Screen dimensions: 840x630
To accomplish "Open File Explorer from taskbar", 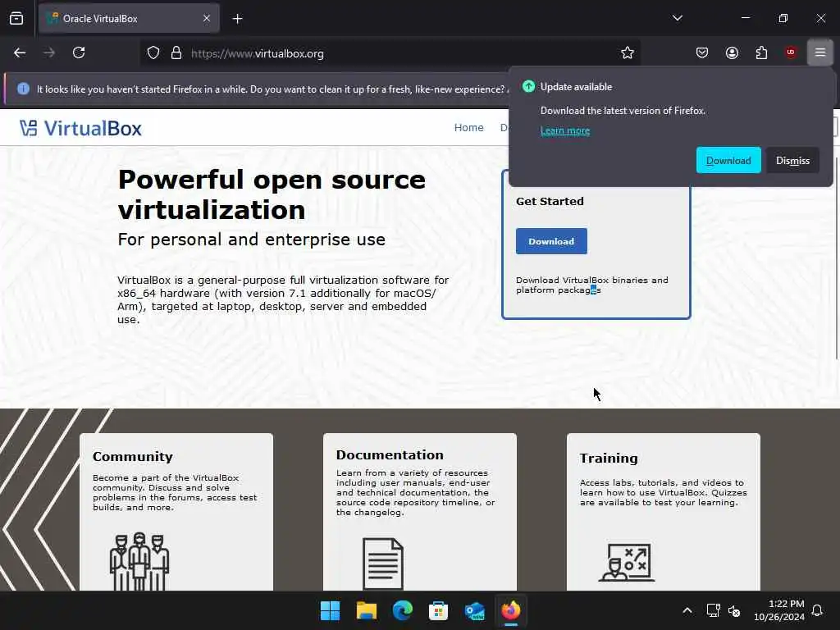I will coord(367,610).
